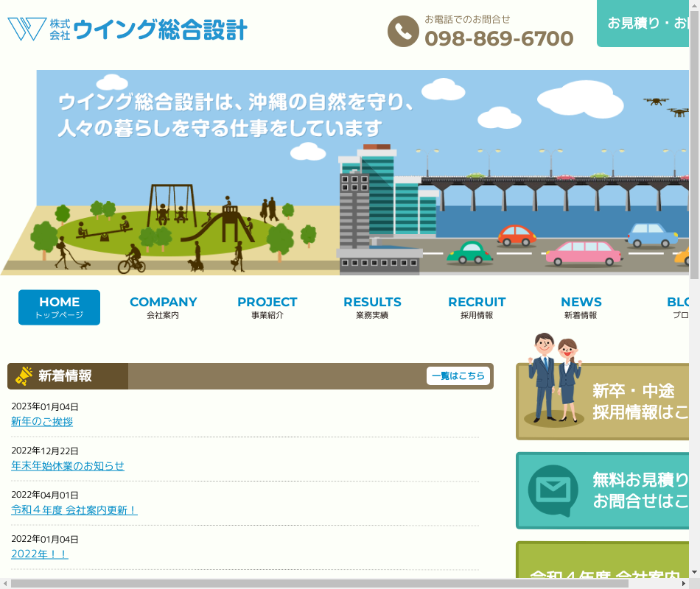Select the RESULTS 業務実績 menu item
700x589 pixels.
pos(372,308)
